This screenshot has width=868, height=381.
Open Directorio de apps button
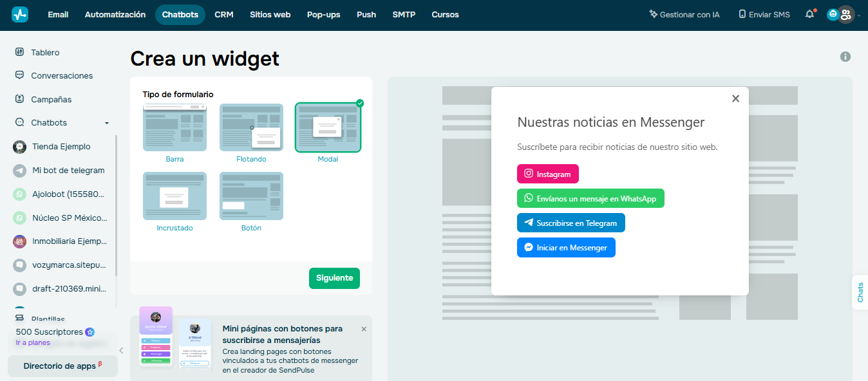click(x=62, y=366)
